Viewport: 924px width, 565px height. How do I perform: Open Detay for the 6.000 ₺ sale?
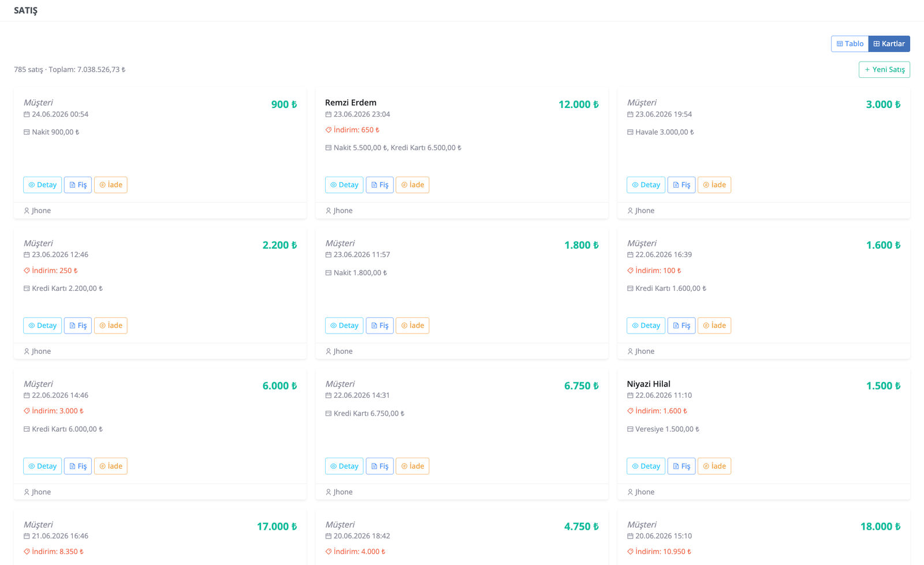click(x=42, y=466)
